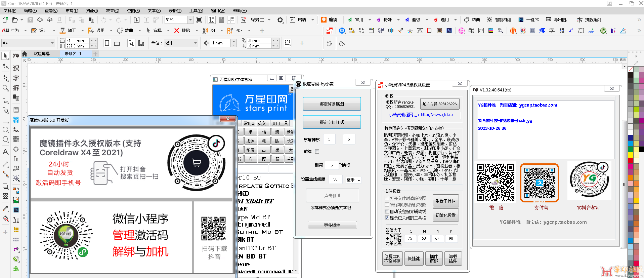The height and width of the screenshot is (278, 644).
Task: Click the 重置工具栏 button
Action: tap(445, 201)
